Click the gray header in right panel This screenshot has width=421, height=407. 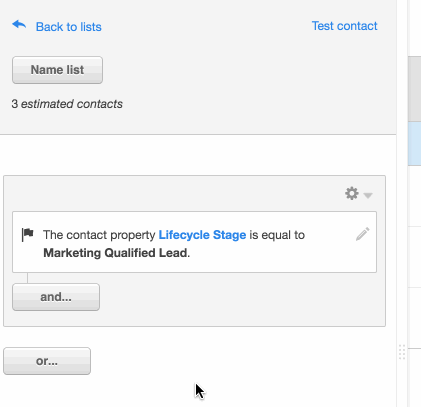click(x=414, y=89)
